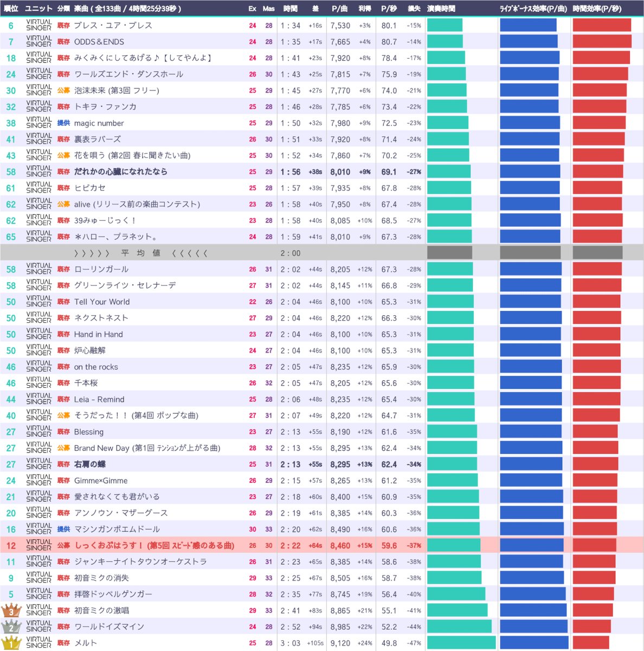Click the song title 拝啓ドッペルゲンガー
The image size is (644, 651).
point(113,595)
